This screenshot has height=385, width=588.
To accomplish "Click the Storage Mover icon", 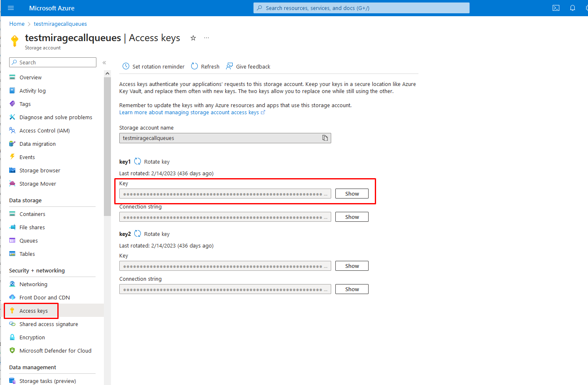I will point(12,184).
